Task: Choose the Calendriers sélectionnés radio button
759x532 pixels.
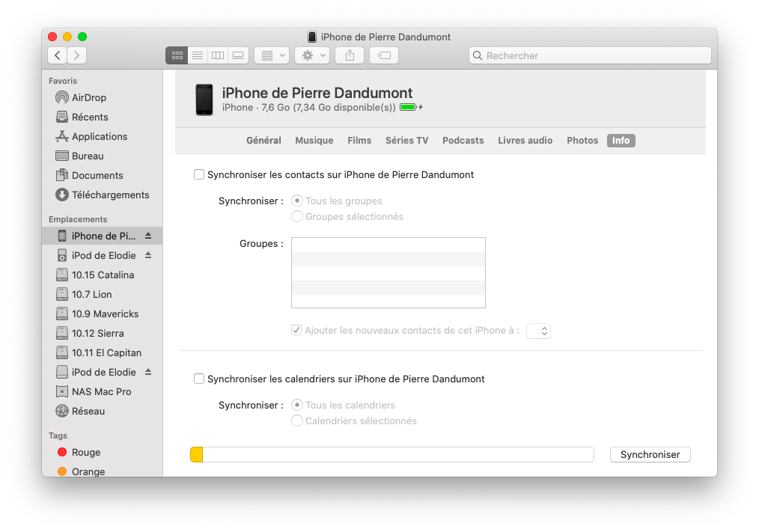Action: (x=296, y=421)
